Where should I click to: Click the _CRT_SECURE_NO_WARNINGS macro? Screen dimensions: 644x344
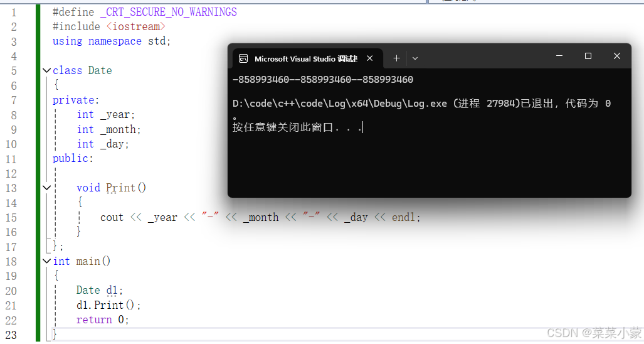169,13
